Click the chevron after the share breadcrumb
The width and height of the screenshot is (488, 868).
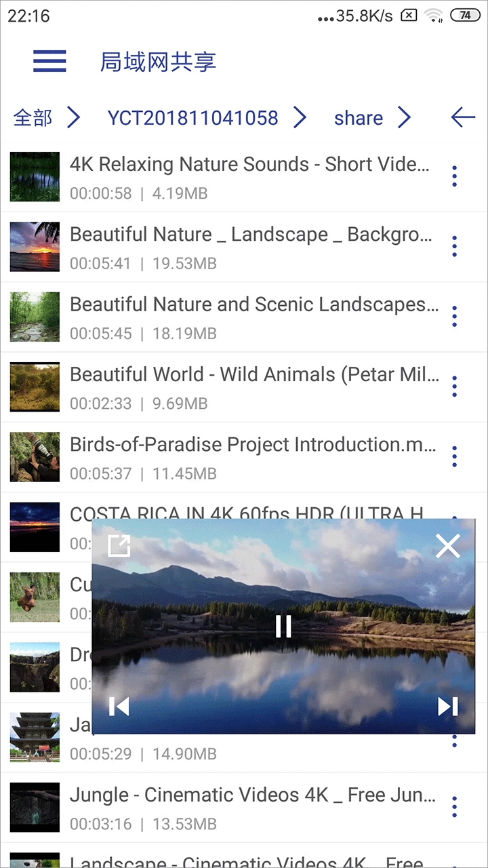click(405, 118)
